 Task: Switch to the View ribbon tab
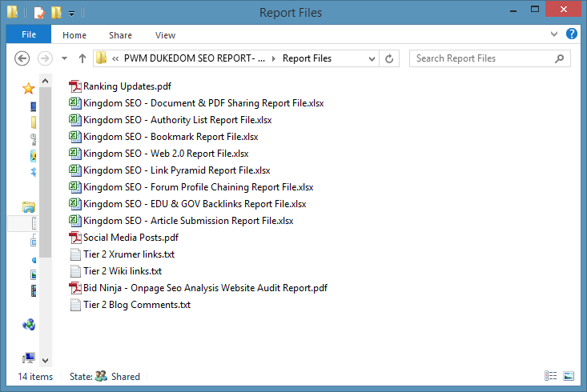165,35
